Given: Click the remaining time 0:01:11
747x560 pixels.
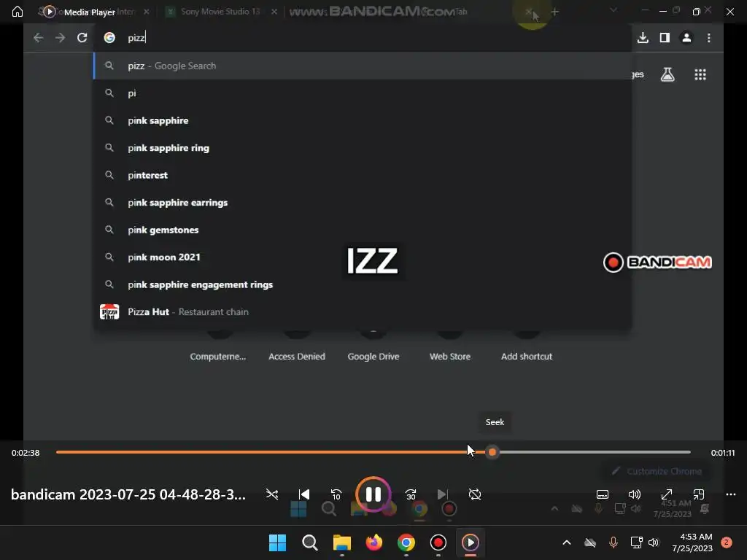Looking at the screenshot, I should point(723,453).
